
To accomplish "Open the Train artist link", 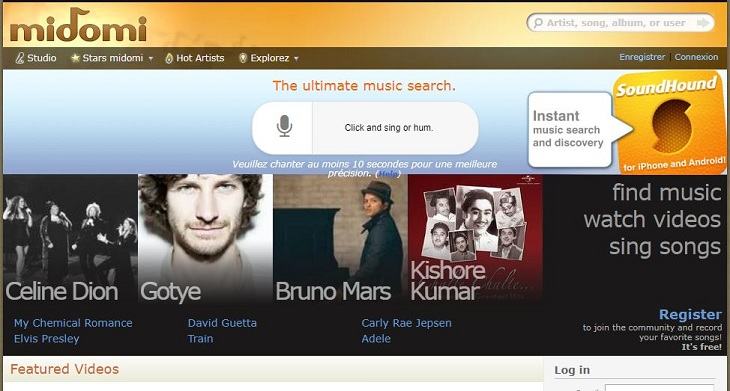I will click(200, 338).
